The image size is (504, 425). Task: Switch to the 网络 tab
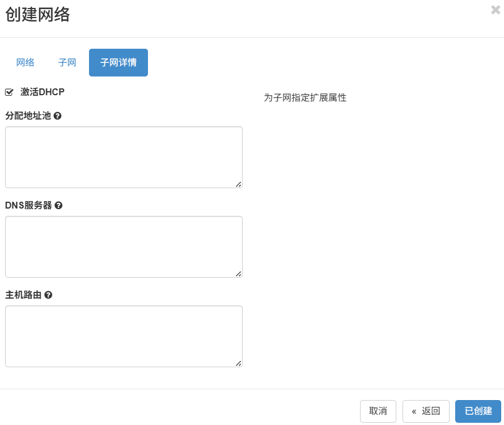[x=25, y=62]
